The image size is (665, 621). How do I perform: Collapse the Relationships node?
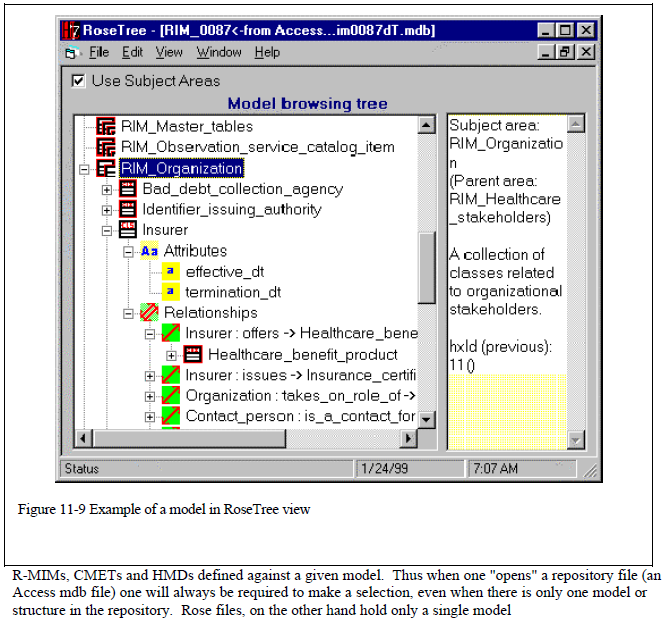128,314
